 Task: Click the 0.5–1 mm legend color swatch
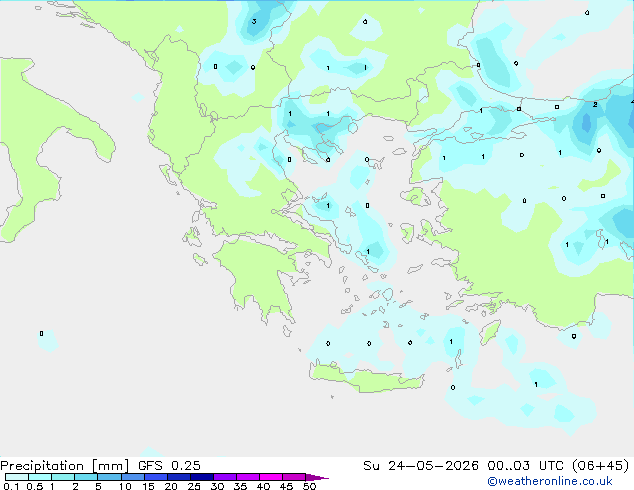point(40,477)
